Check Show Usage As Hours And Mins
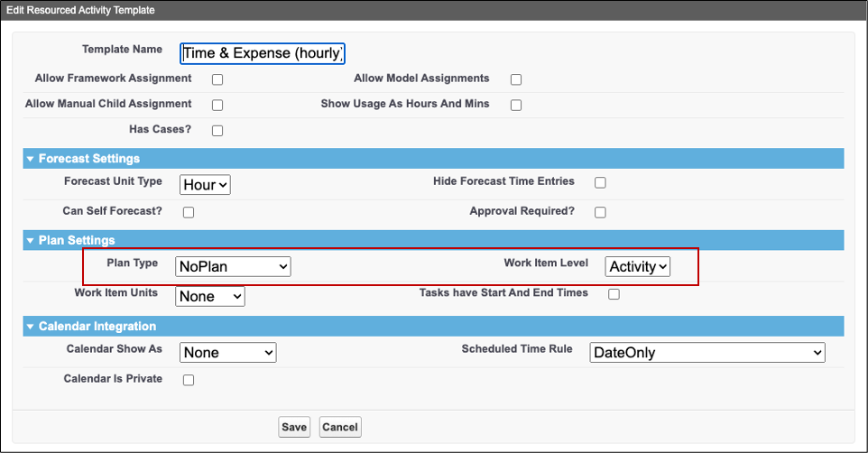The width and height of the screenshot is (868, 453). click(x=516, y=105)
